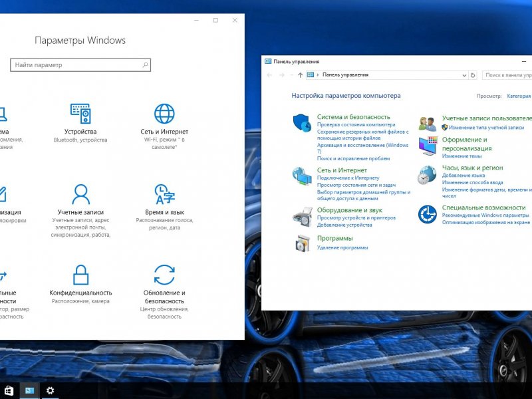
Task: Open 'Подключение к Интернету' link
Action: [x=348, y=178]
